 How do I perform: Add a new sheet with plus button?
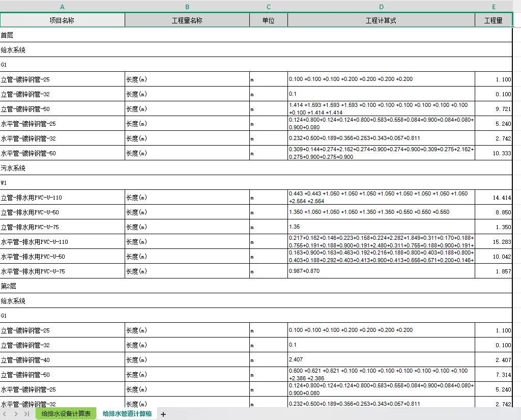[163, 414]
